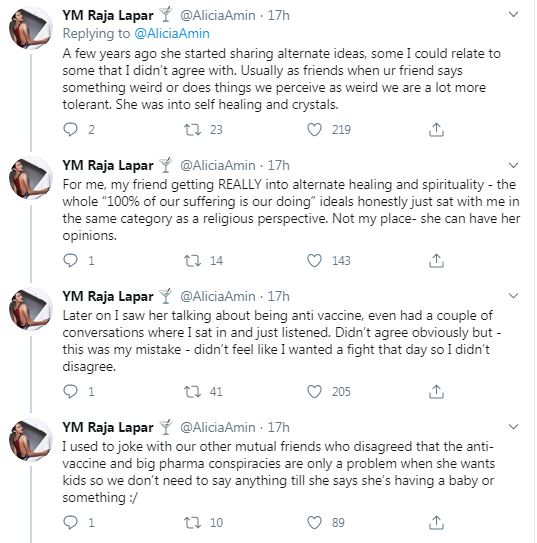Open the @AliciaAmin link after Replying to

172,34
